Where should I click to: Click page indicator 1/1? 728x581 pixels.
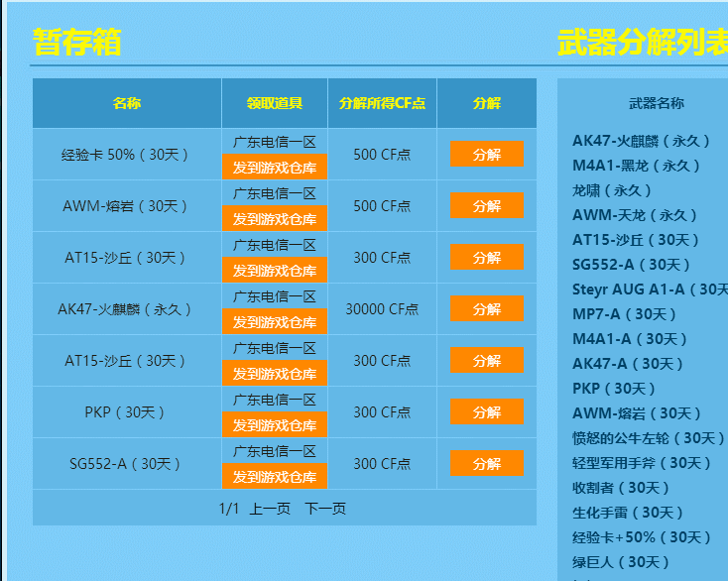coord(228,509)
